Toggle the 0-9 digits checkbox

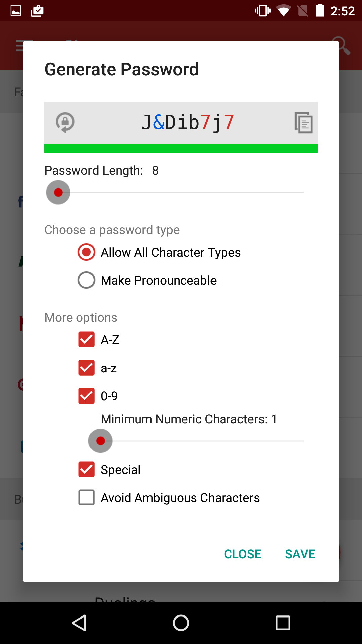86,396
